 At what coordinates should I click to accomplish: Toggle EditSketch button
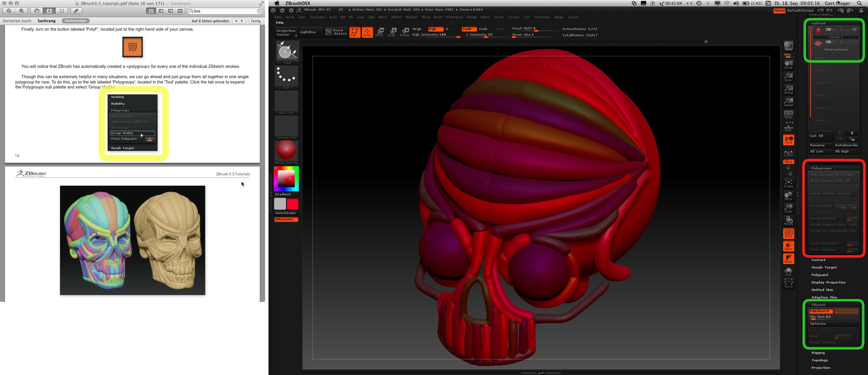(821, 311)
